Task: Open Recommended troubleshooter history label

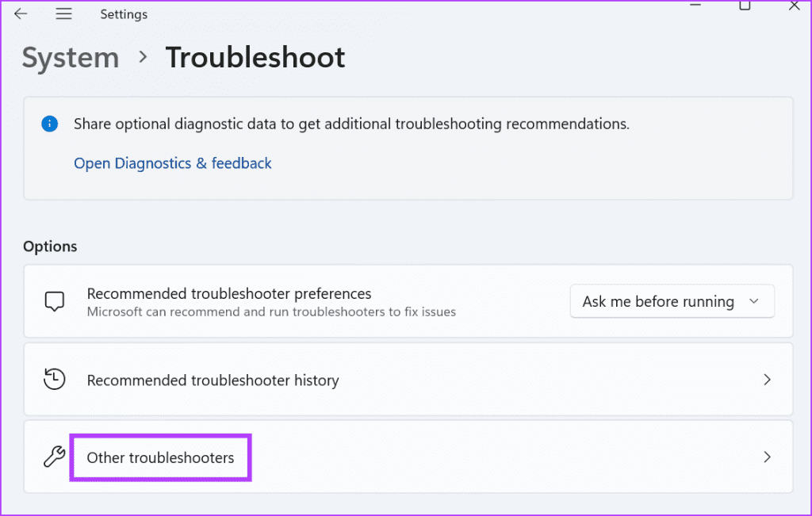Action: point(213,380)
